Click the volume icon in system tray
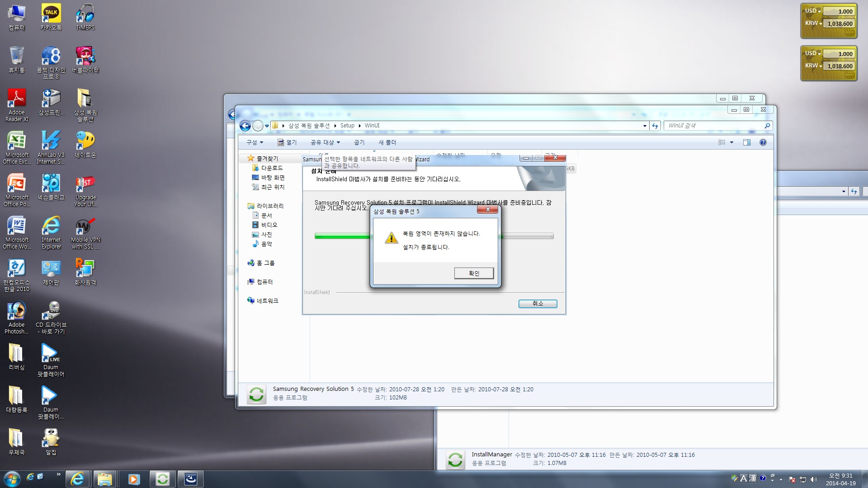This screenshot has height=488, width=868. 814,479
